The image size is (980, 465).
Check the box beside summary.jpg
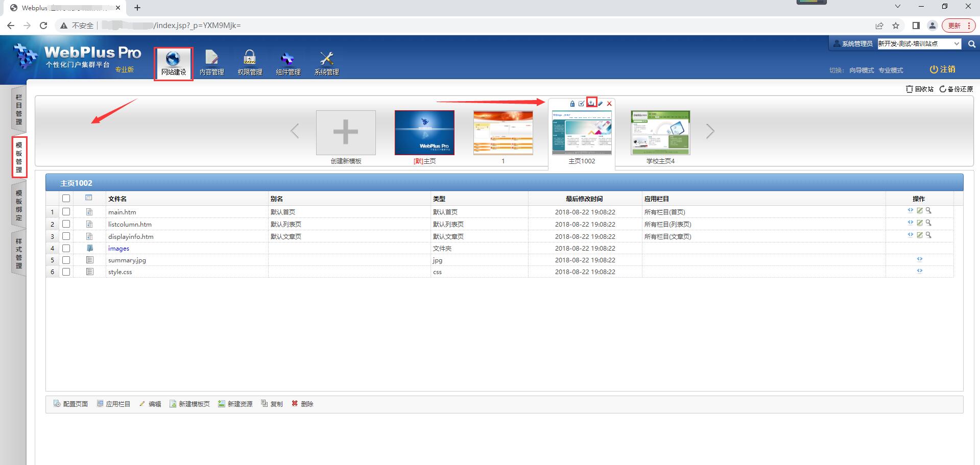(x=66, y=260)
